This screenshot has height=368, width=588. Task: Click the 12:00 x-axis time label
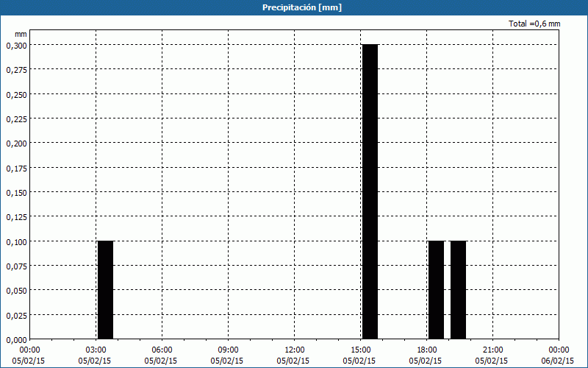[295, 350]
